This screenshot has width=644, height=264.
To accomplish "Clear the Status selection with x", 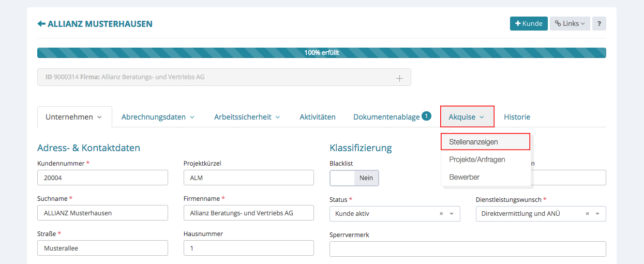I will 441,214.
